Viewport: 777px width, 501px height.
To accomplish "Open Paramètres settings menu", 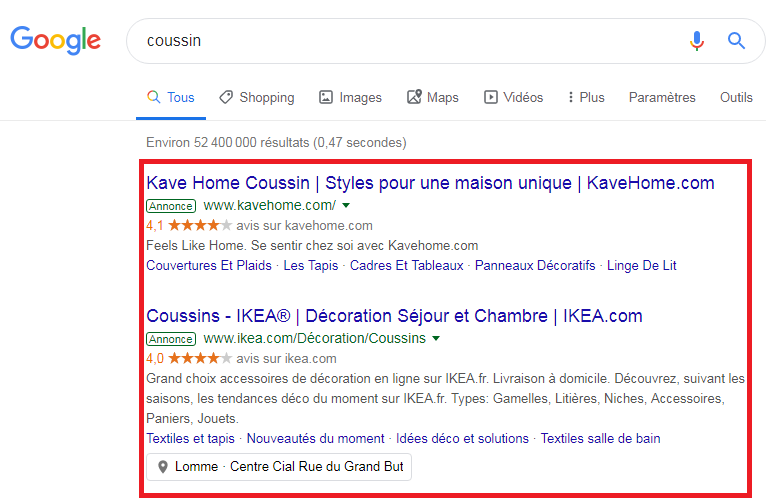I will tap(662, 97).
